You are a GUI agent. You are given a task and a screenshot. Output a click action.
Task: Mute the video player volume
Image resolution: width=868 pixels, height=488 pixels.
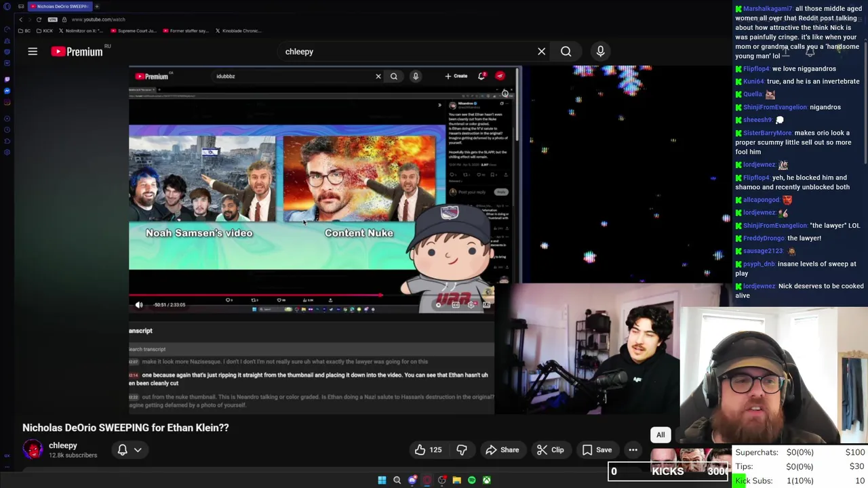coord(139,305)
